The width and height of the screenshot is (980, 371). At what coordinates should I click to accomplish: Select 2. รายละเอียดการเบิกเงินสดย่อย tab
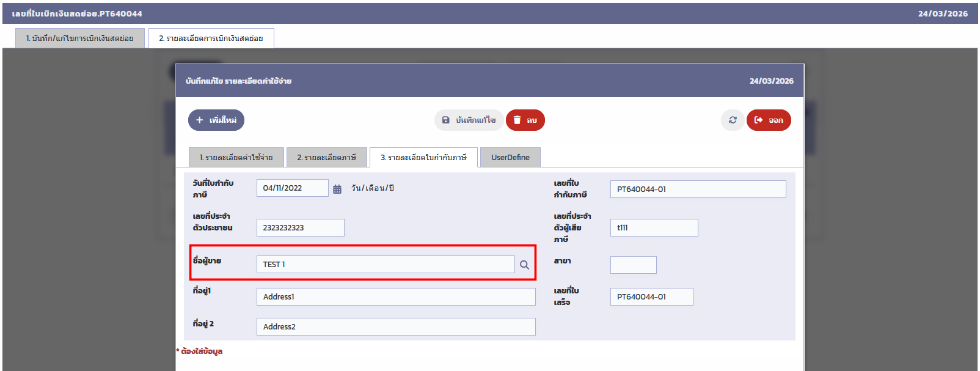(x=211, y=38)
